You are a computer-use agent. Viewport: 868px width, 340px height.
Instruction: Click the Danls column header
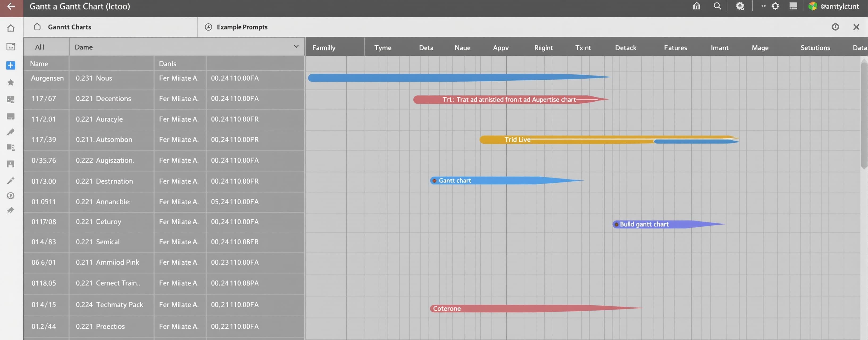click(168, 64)
